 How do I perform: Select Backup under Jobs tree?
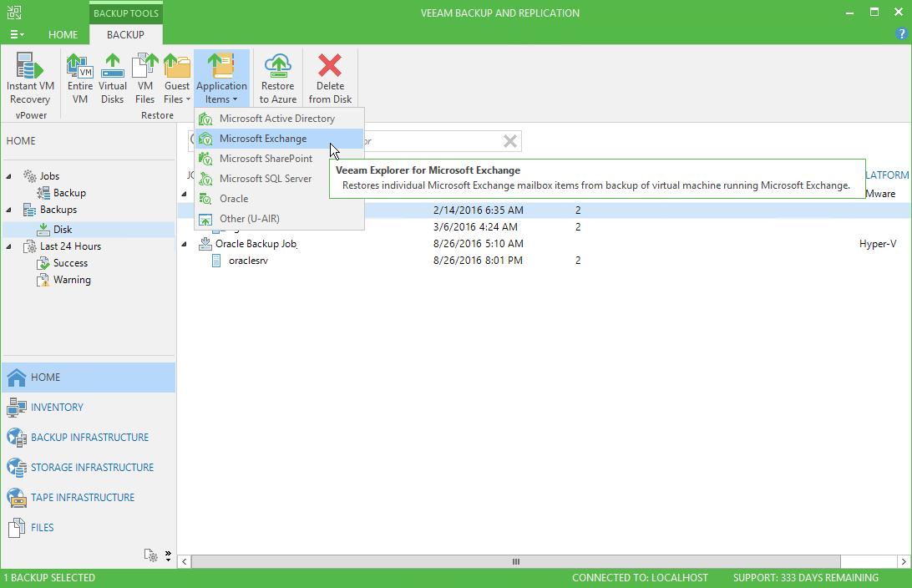coord(69,192)
